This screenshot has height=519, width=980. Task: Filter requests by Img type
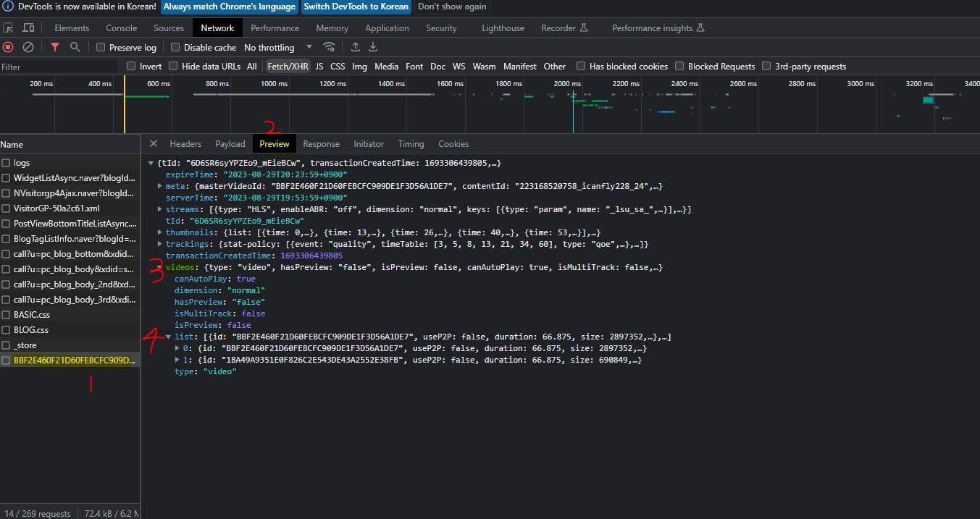tap(359, 66)
